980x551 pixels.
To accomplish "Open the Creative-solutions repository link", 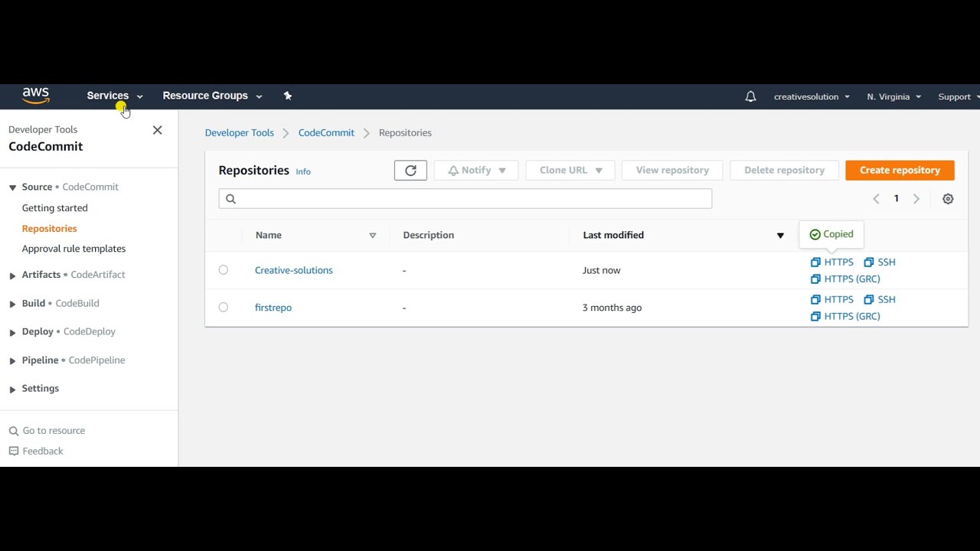I will click(294, 270).
